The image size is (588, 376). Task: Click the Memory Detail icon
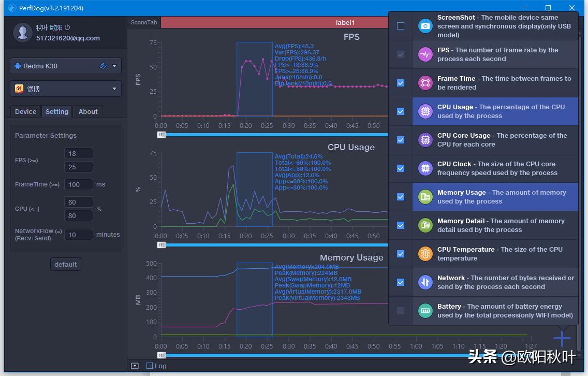[x=425, y=225]
